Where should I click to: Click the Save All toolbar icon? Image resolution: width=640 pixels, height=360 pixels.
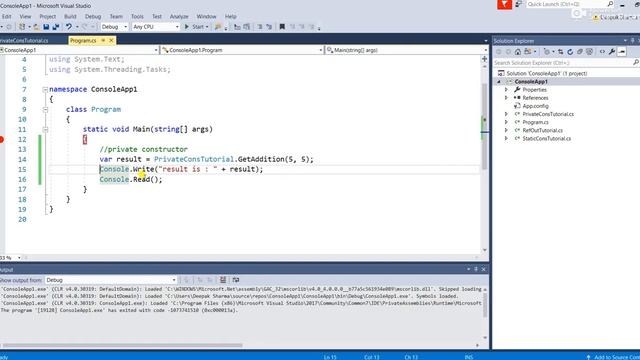coord(56,27)
